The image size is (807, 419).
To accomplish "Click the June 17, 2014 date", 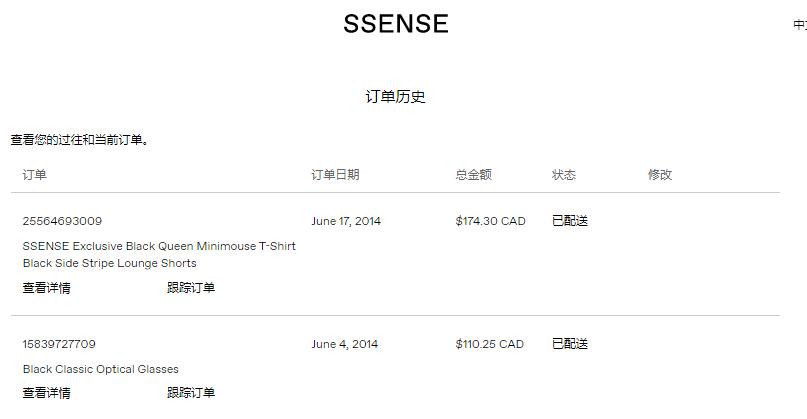I will coord(346,221).
